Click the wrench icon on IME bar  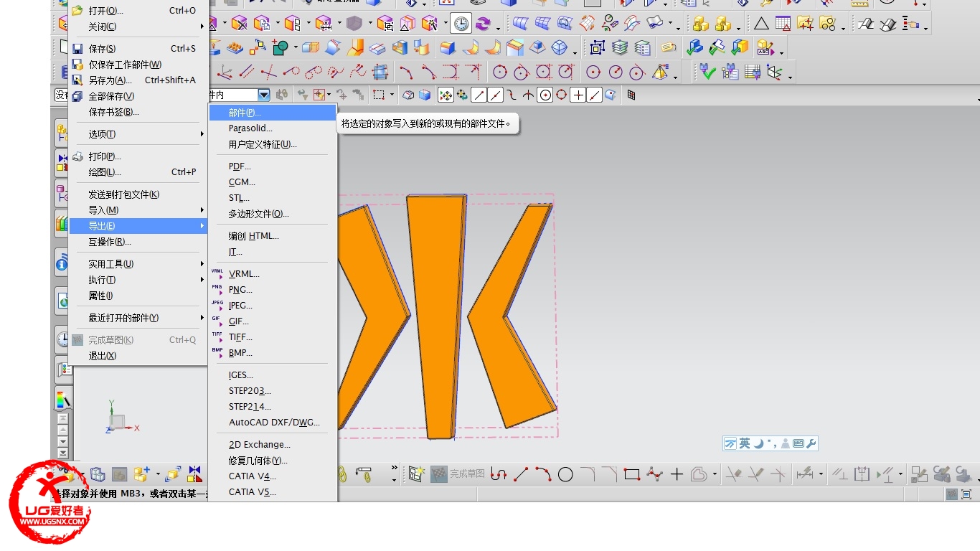coord(811,443)
